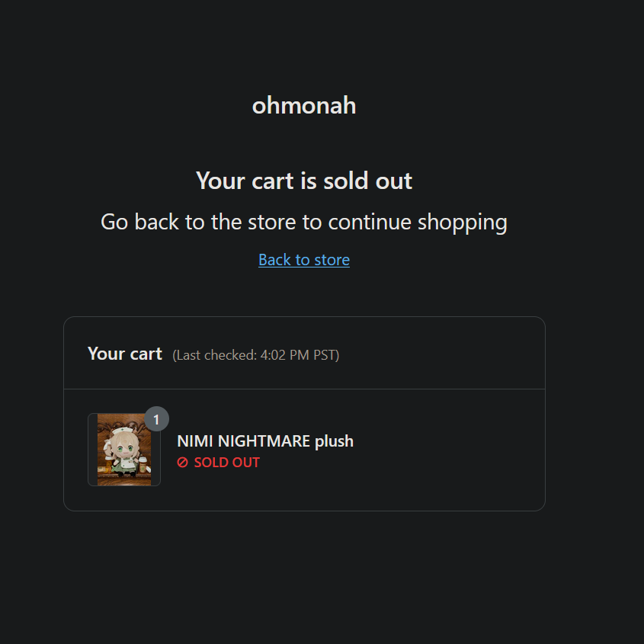Click the divider line below cart header
The width and height of the screenshot is (644, 644).
(304, 389)
